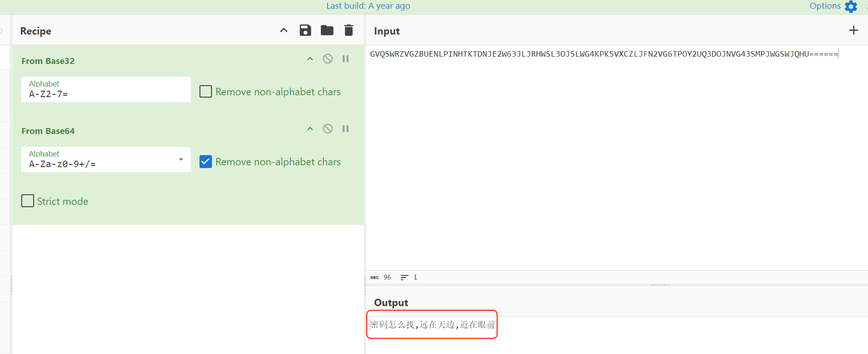Image resolution: width=868 pixels, height=354 pixels.
Task: Save the recipe using the floppy disk icon
Action: [305, 30]
